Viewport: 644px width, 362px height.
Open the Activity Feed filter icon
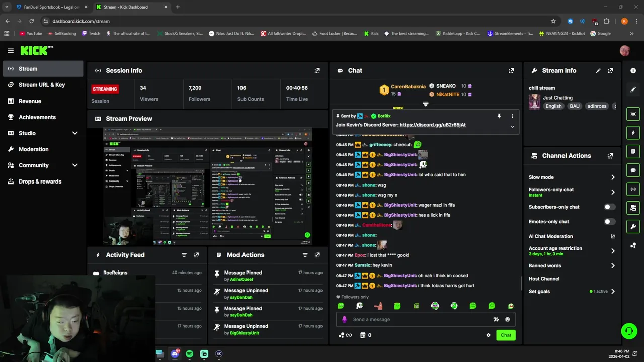[x=184, y=255]
